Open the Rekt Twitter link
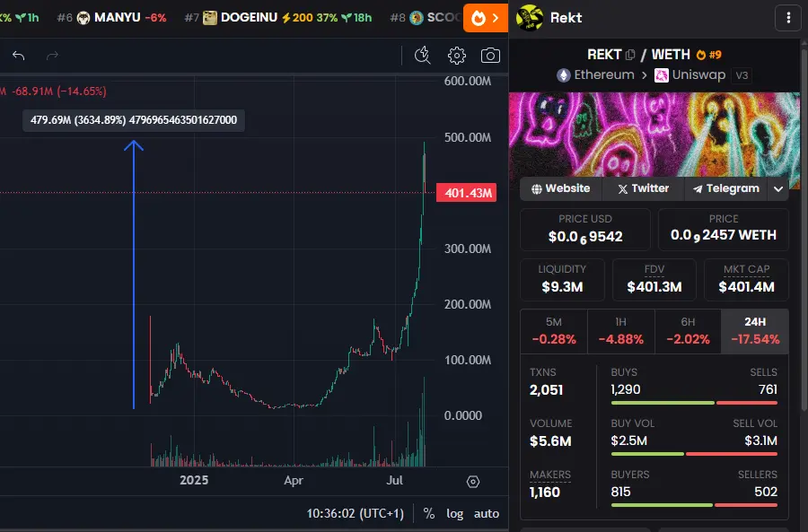 pos(643,188)
